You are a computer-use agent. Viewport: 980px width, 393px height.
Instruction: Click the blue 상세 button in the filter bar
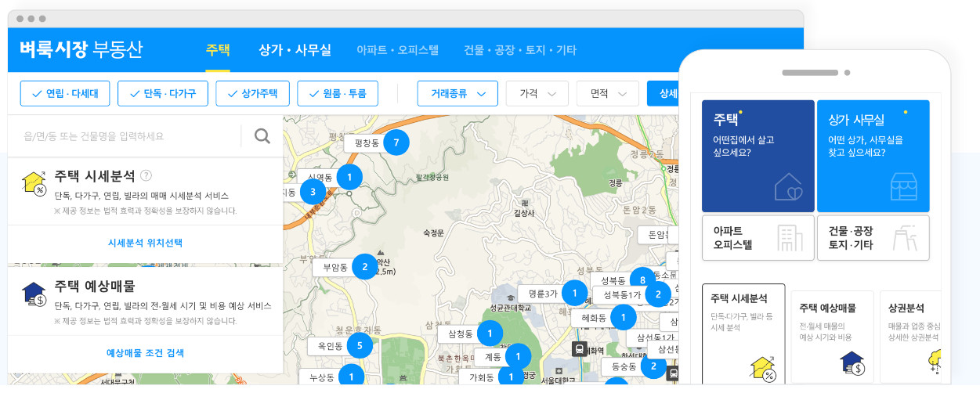click(x=663, y=93)
